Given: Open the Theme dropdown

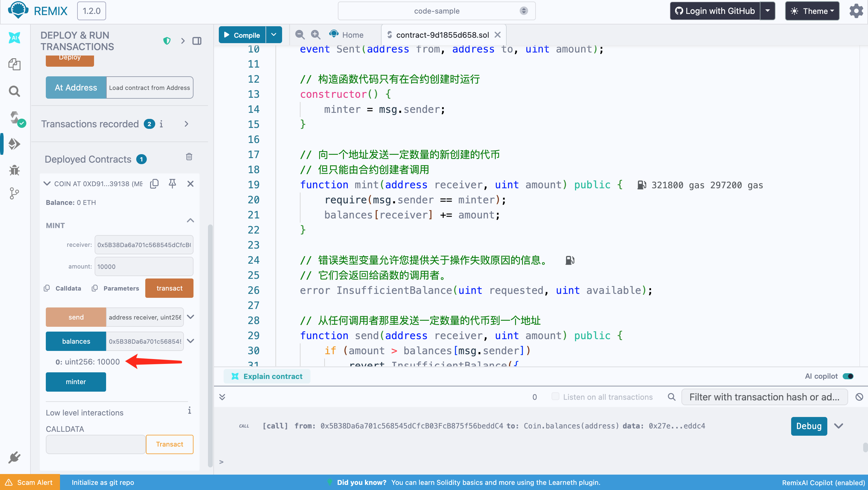Looking at the screenshot, I should coord(812,11).
